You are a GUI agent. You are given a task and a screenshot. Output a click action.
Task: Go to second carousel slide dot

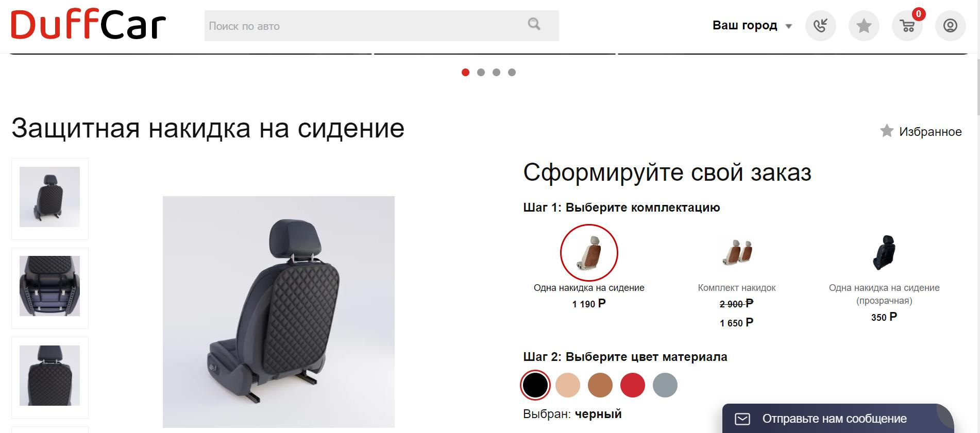[481, 73]
